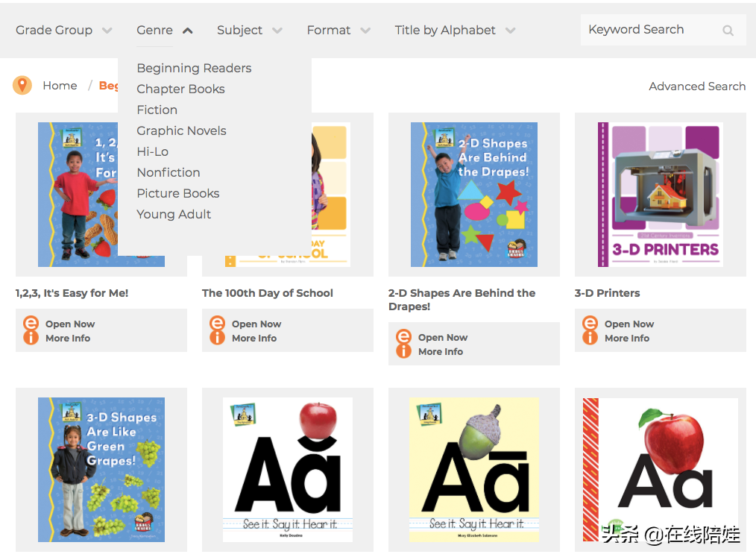
Task: Select Nonfiction genre
Action: pyautogui.click(x=168, y=172)
